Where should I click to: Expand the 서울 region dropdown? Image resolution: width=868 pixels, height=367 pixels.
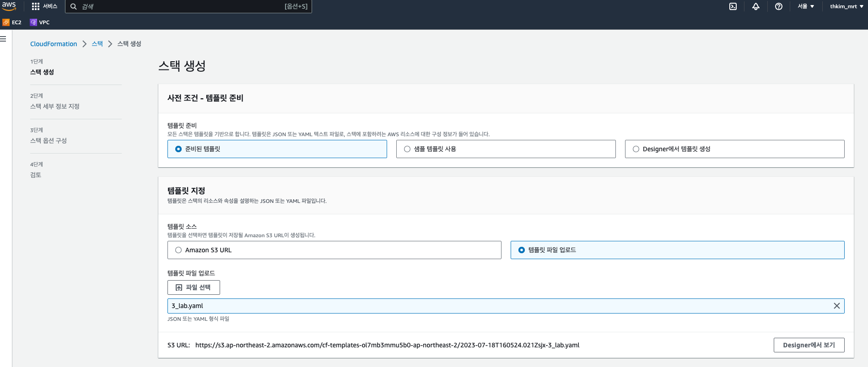click(x=806, y=6)
